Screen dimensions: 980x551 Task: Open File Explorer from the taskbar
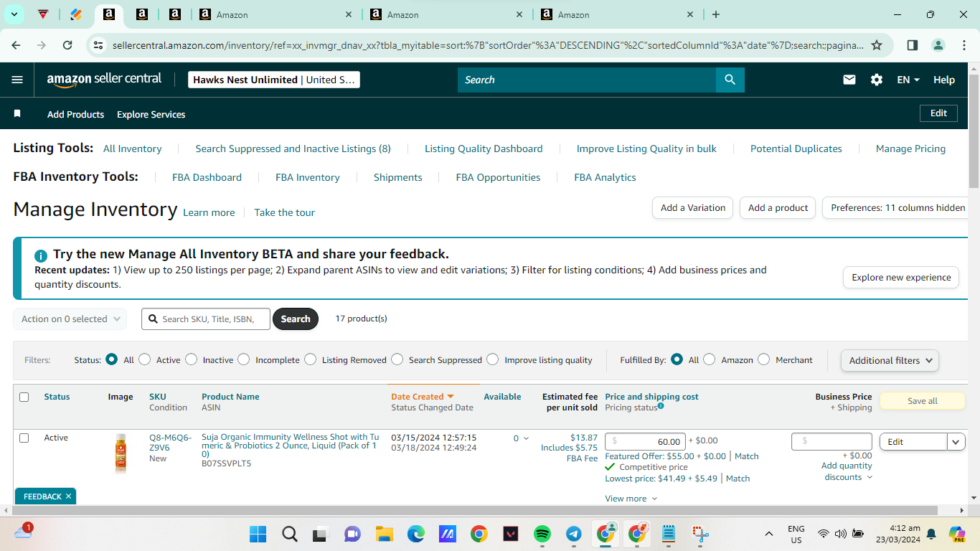pyautogui.click(x=385, y=534)
